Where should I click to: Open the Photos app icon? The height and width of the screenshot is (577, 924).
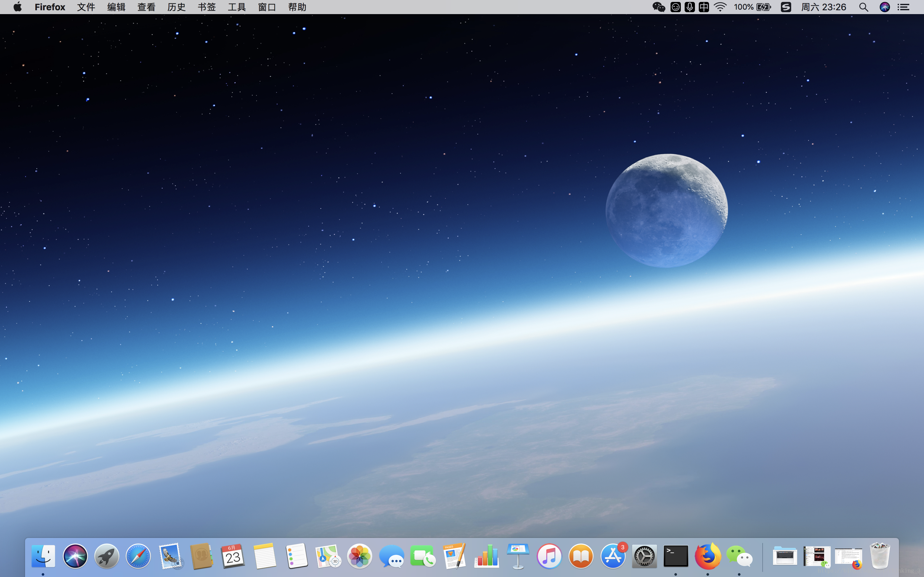359,556
